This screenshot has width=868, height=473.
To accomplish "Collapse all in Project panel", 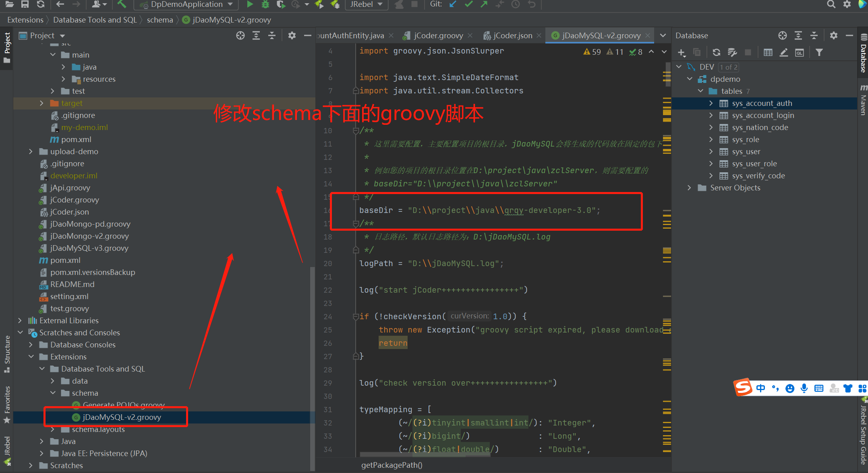I will tap(272, 35).
